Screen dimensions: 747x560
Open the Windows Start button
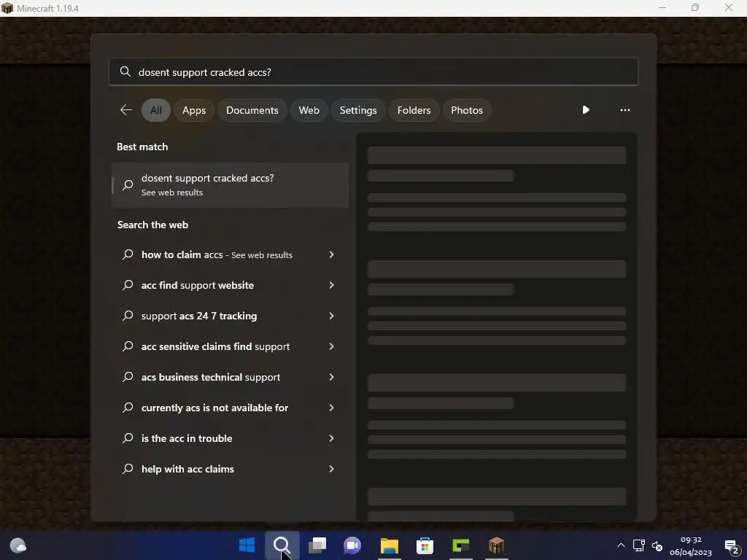coord(247,545)
